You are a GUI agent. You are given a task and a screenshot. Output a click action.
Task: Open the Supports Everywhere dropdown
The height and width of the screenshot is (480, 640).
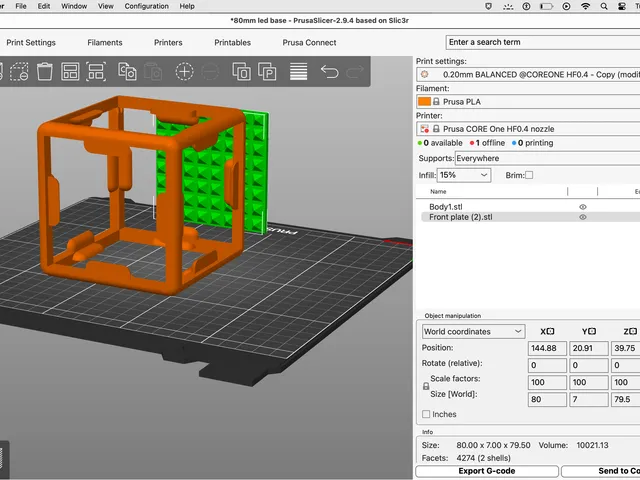point(547,158)
